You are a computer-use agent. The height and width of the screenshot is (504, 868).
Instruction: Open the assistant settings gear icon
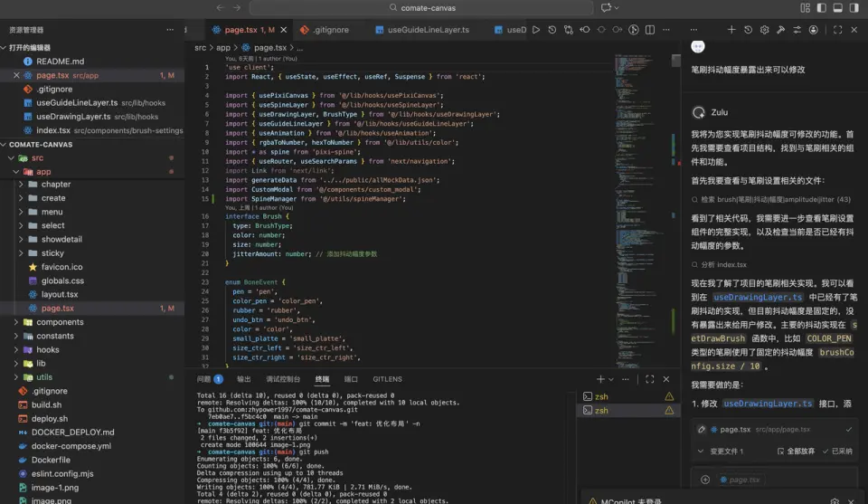click(x=764, y=30)
